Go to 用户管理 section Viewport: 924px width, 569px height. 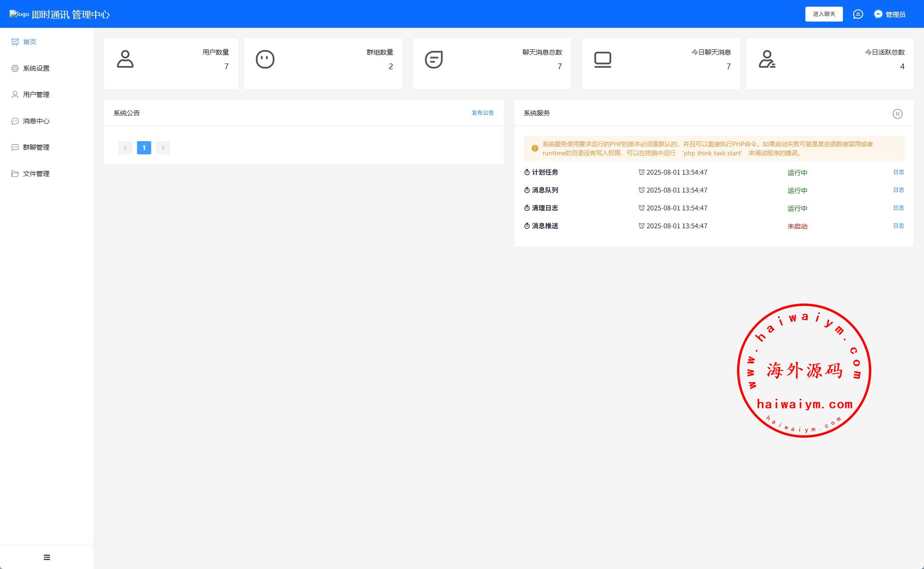pos(36,95)
